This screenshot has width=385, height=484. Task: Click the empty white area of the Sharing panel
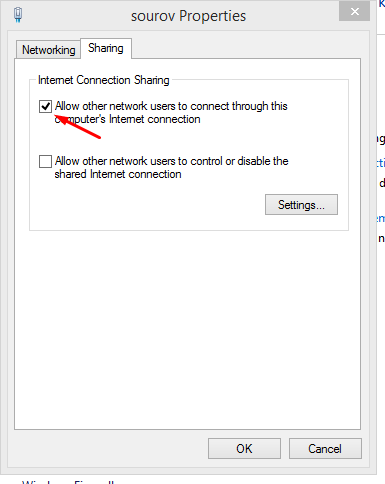187,328
